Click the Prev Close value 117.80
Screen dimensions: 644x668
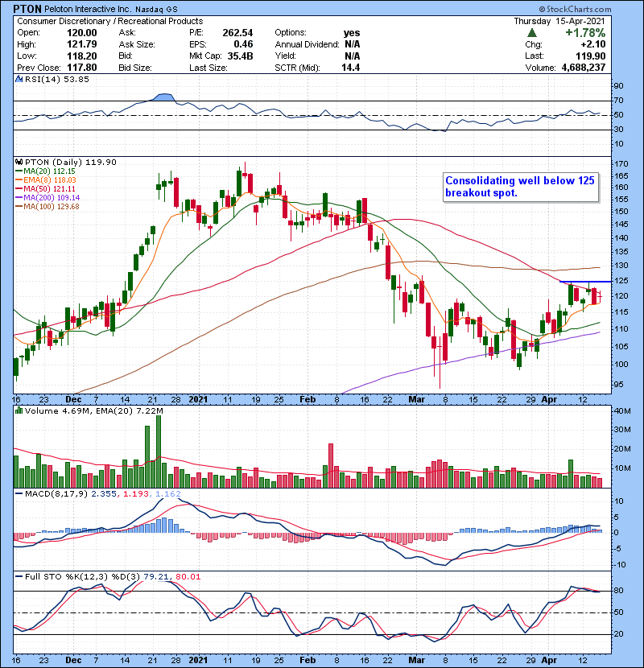coord(82,68)
